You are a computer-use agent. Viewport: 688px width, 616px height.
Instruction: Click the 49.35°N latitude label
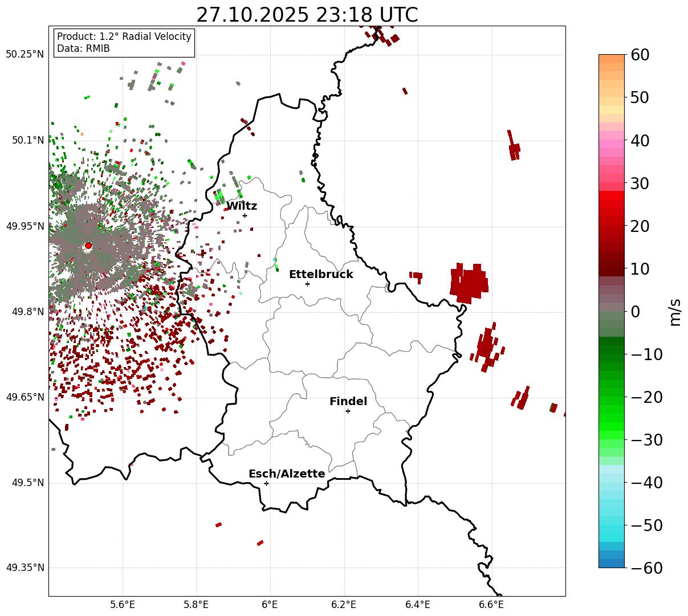25,568
